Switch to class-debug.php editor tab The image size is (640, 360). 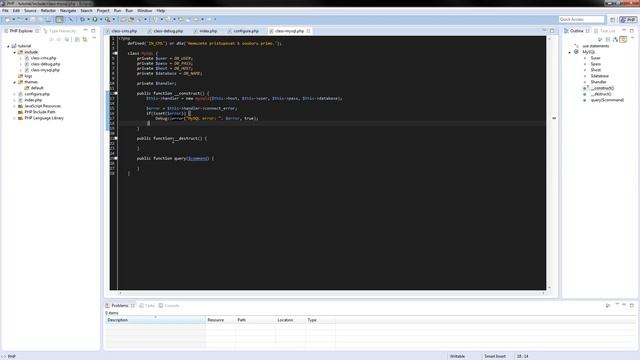[168, 31]
